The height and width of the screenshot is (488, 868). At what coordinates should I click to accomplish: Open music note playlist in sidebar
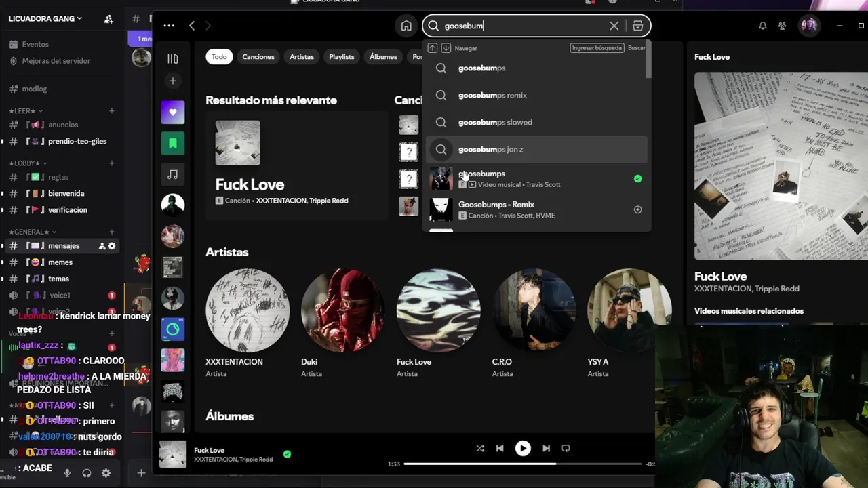173,174
